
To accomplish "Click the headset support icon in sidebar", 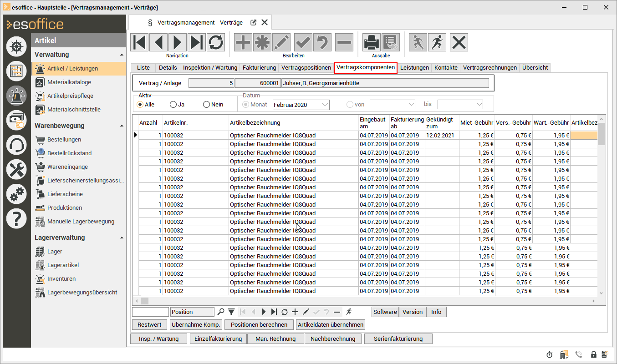I will point(16,145).
